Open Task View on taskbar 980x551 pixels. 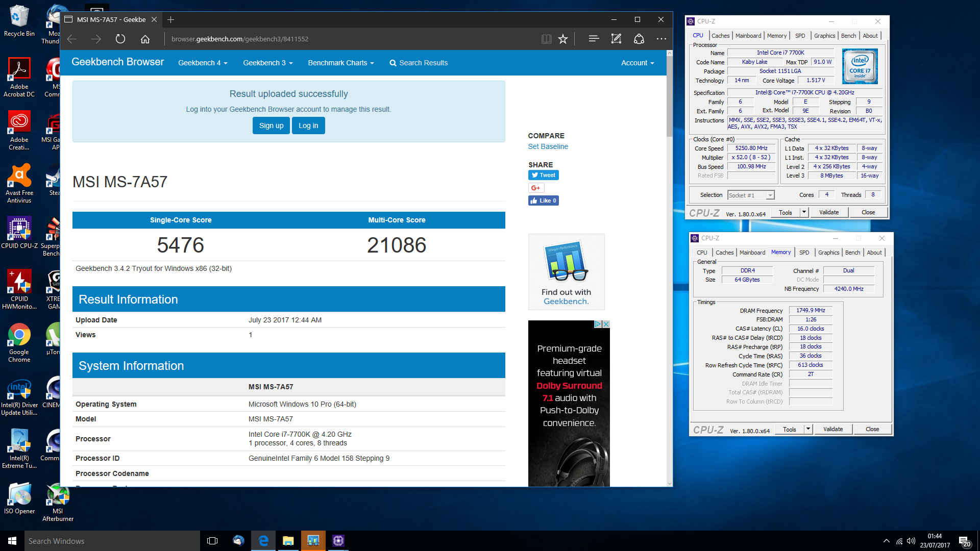(x=212, y=541)
